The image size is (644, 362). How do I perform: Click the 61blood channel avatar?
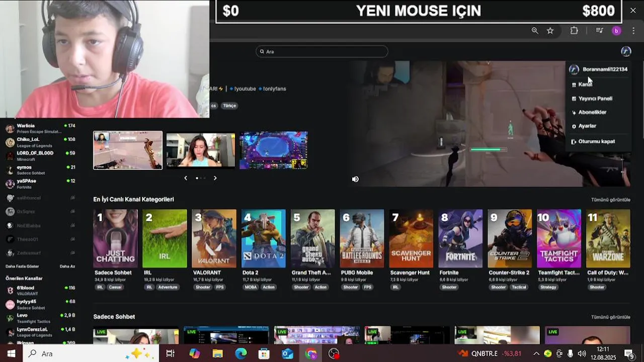tap(10, 291)
